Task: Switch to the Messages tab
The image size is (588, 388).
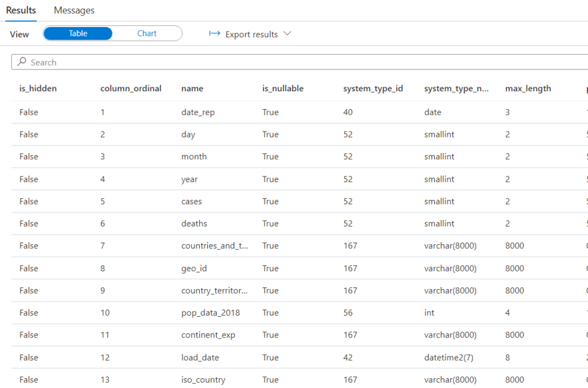Action: pyautogui.click(x=73, y=10)
